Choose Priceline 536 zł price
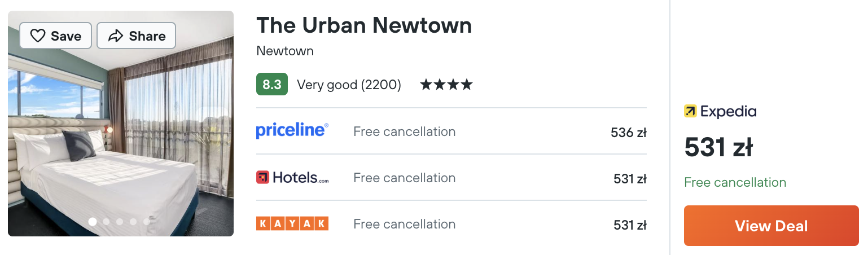 [x=629, y=133]
